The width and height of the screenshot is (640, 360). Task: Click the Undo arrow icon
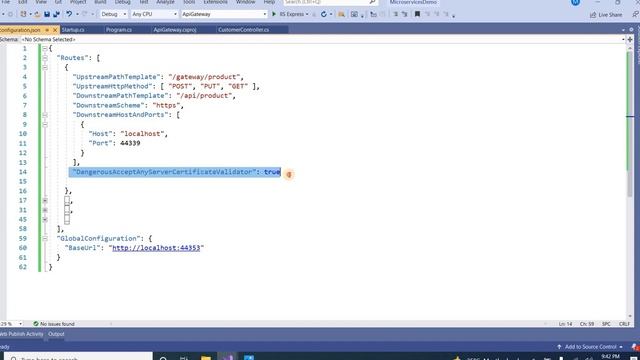[x=69, y=14]
